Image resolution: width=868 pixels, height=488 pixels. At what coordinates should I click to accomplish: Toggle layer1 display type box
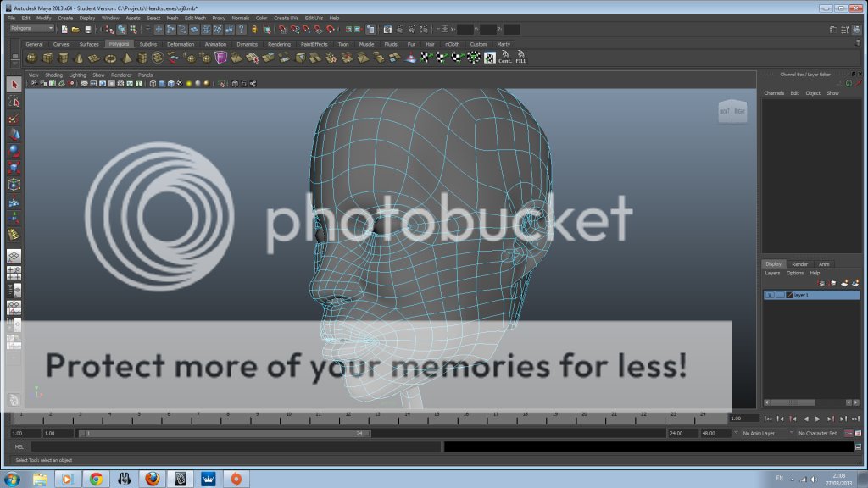tap(780, 295)
